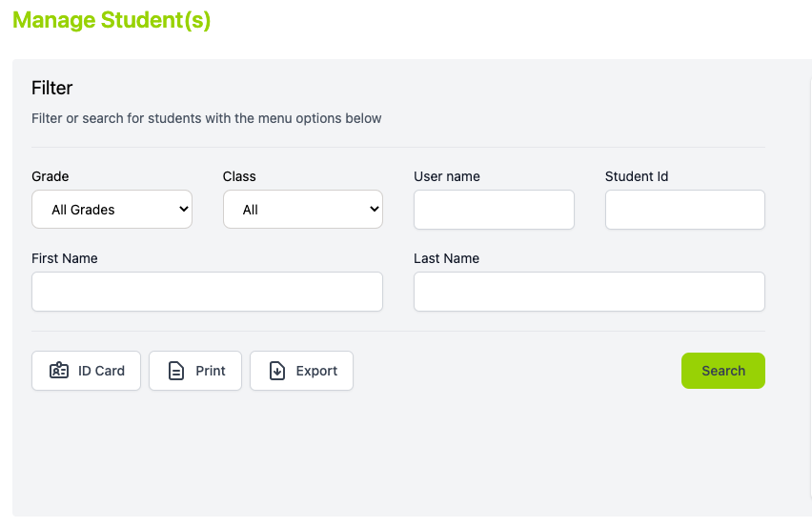Select the Last Name text box
The height and width of the screenshot is (527, 812).
coord(589,292)
